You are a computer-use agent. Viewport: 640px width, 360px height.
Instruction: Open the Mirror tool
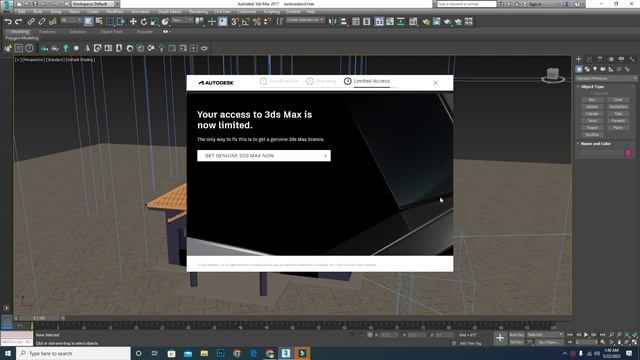[x=333, y=22]
